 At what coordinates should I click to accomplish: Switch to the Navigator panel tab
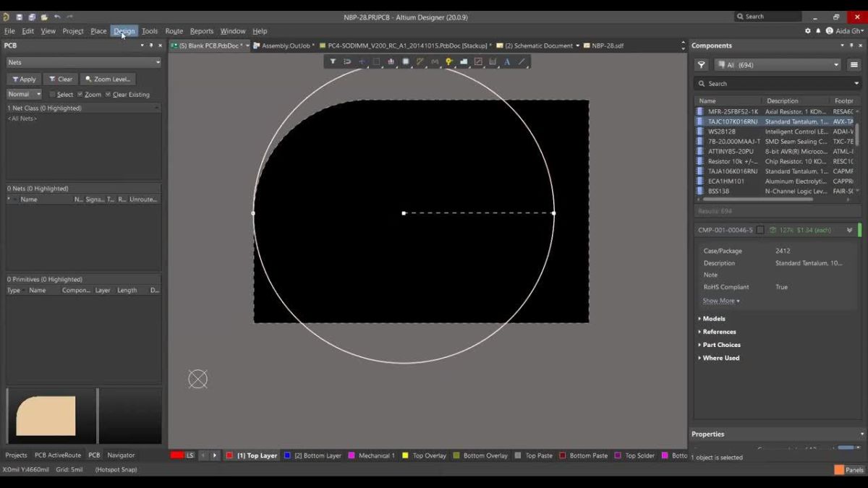(121, 455)
